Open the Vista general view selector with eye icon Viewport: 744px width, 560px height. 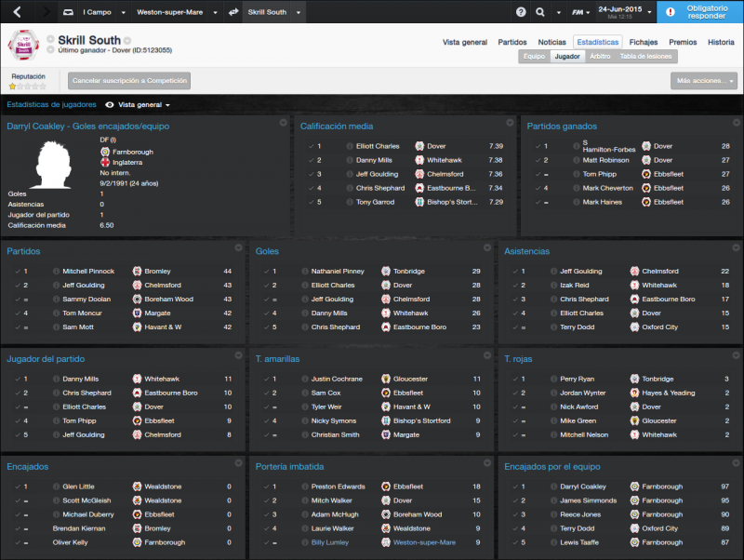point(137,105)
